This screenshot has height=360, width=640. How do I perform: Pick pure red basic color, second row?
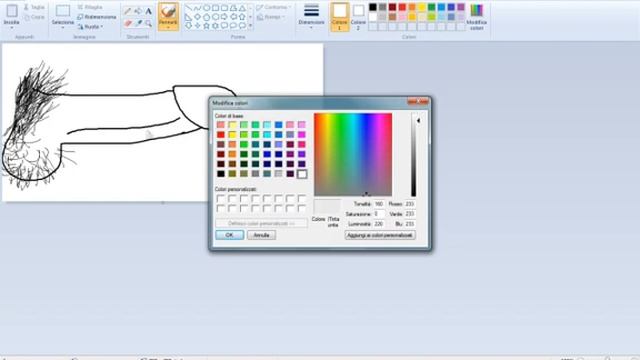(x=221, y=135)
